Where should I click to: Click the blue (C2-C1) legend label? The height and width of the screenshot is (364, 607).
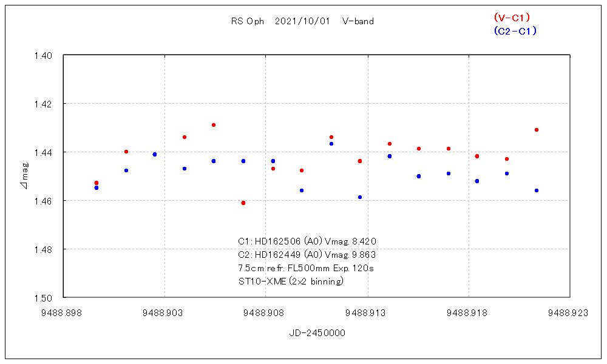(x=515, y=31)
